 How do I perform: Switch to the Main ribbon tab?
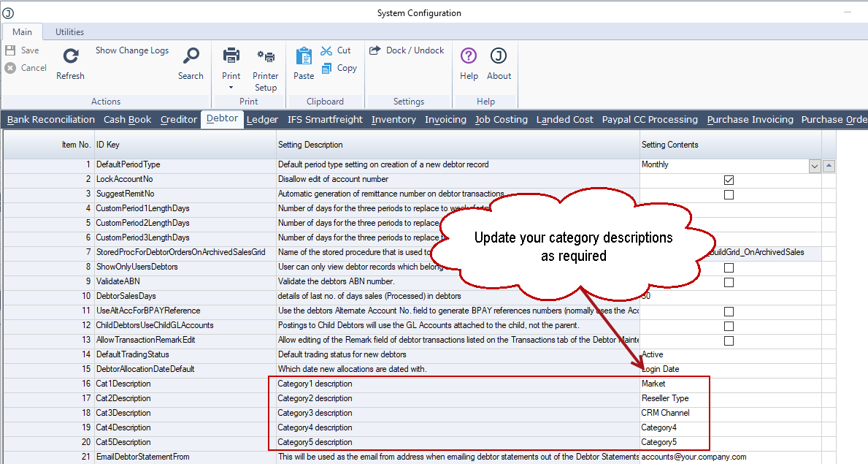point(22,32)
